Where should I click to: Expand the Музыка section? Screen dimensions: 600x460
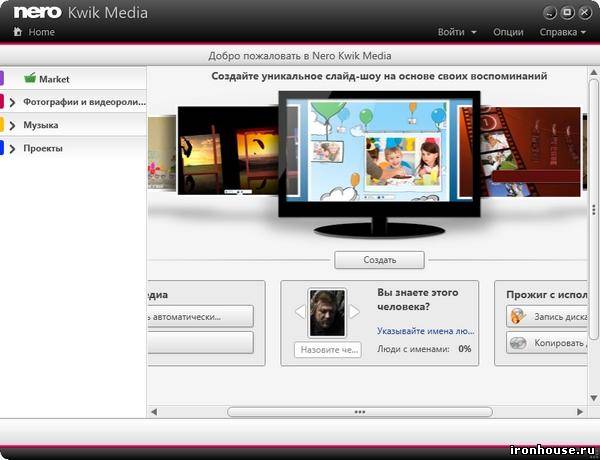(x=12, y=126)
